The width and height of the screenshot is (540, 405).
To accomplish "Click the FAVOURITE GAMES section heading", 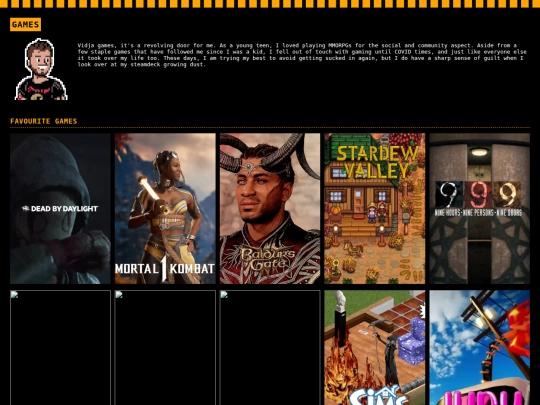I will click(x=44, y=121).
